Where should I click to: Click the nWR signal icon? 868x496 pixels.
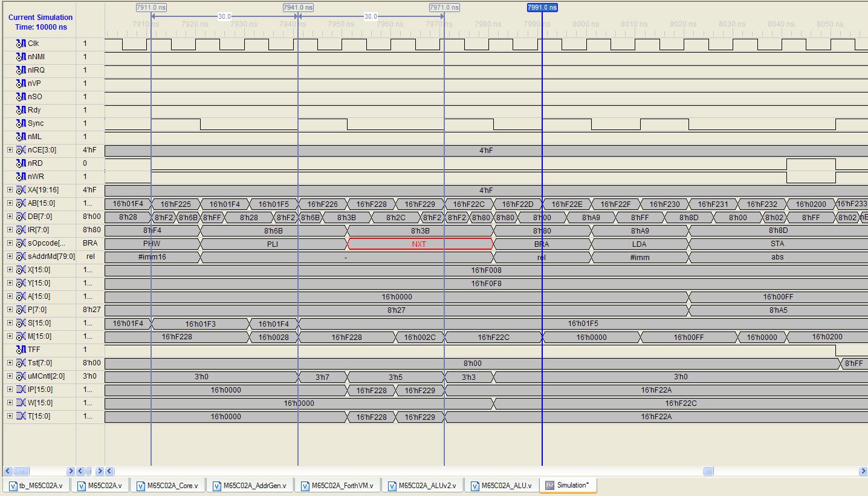pyautogui.click(x=21, y=177)
